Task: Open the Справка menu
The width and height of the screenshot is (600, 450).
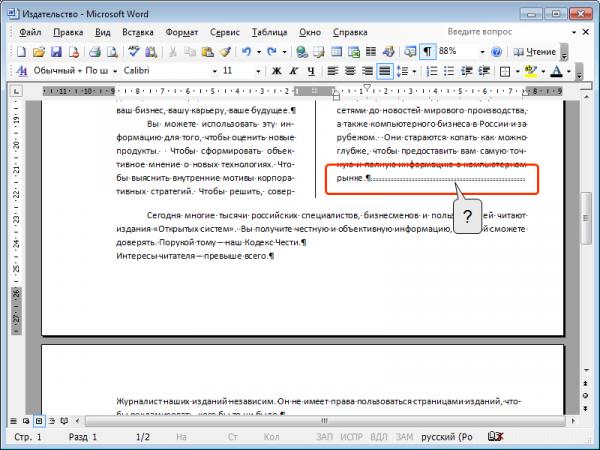Action: pos(350,32)
